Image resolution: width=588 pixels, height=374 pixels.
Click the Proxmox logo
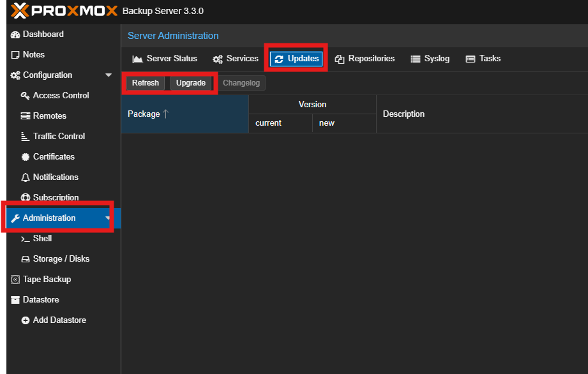[64, 10]
